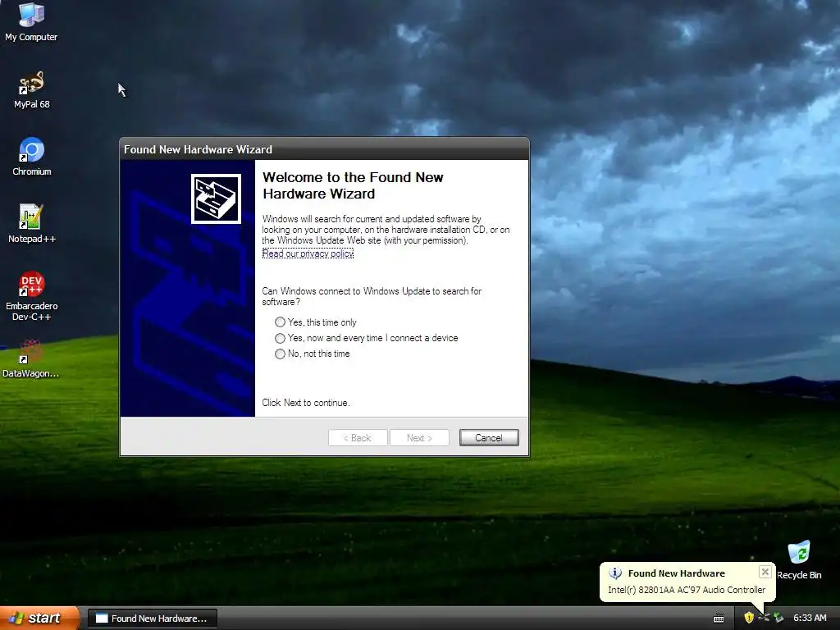Dismiss the Found New Hardware balloon
The image size is (840, 630).
coord(765,572)
